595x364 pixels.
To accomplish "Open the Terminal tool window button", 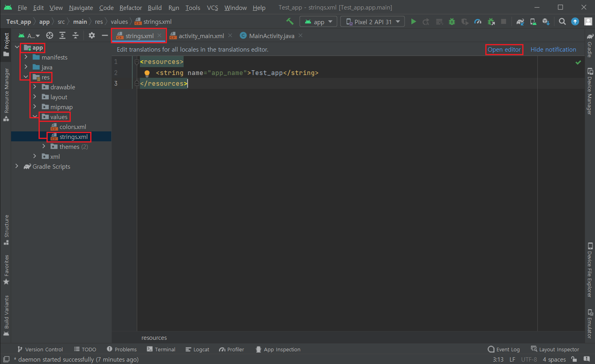I will click(x=161, y=349).
